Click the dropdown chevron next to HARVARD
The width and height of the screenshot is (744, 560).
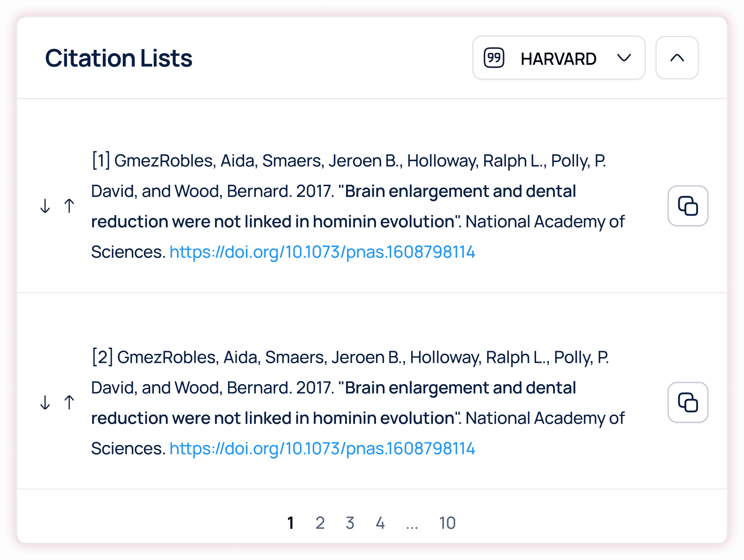click(624, 58)
